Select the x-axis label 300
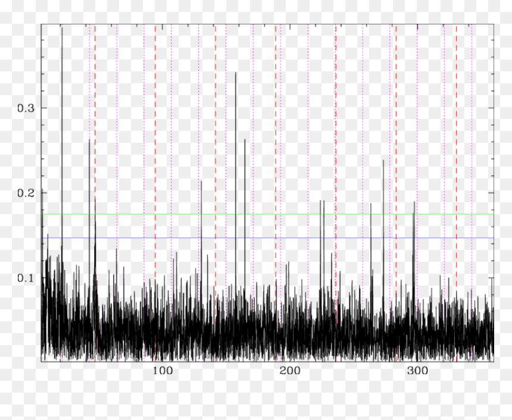The image size is (512, 420). pos(417,371)
